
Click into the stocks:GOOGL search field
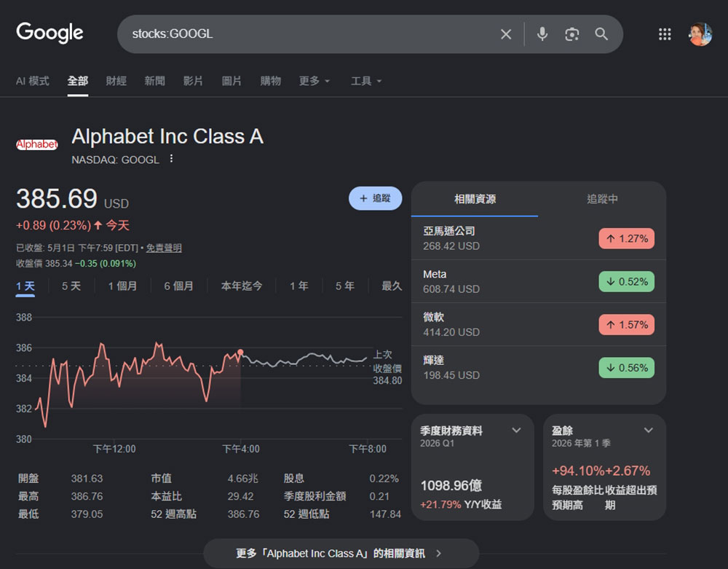(x=306, y=34)
